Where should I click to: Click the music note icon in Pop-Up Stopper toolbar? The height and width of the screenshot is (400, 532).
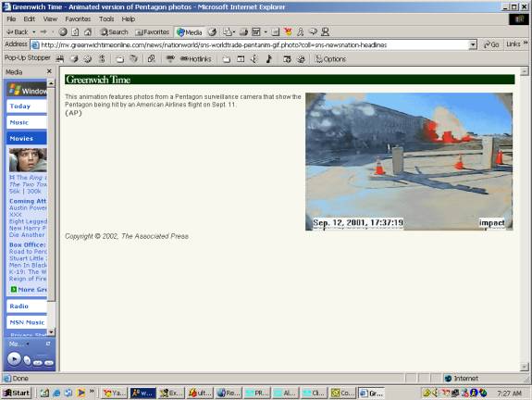(268, 59)
